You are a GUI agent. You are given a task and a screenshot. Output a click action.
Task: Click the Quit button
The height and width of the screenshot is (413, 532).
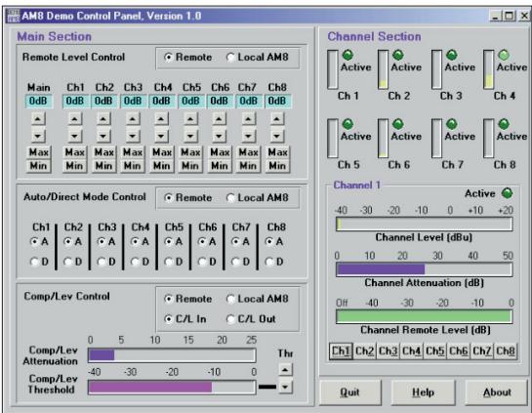[x=349, y=392]
